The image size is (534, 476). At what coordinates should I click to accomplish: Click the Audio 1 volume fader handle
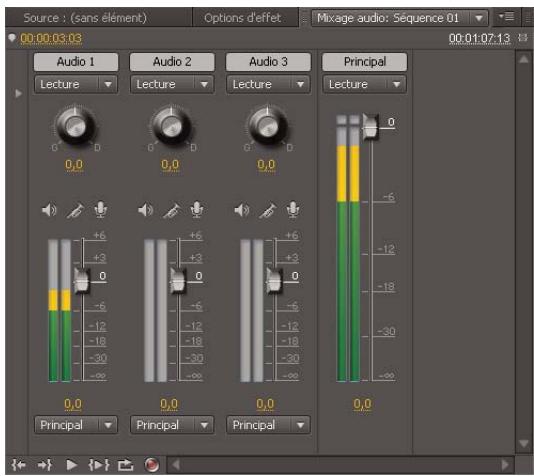81,281
